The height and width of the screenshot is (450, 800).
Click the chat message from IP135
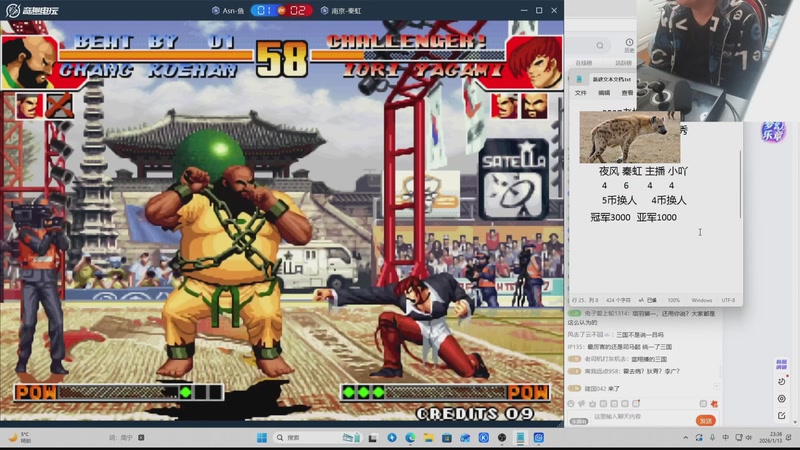pos(619,346)
